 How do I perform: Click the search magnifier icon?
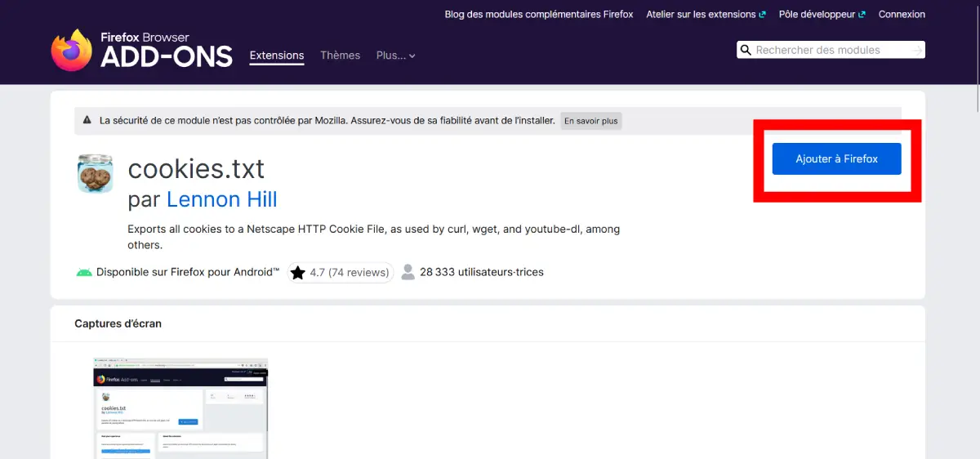click(x=746, y=50)
